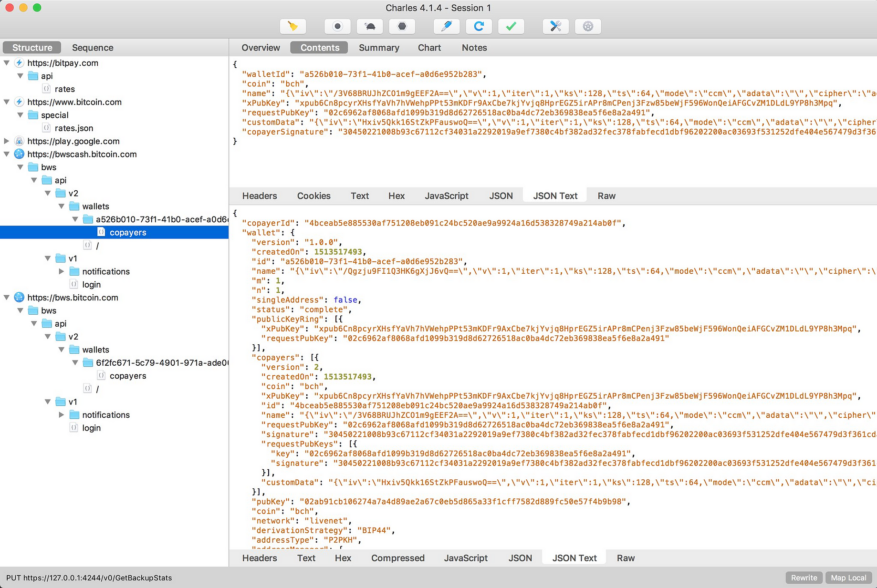877x588 pixels.
Task: Open the Summary tab
Action: (x=379, y=48)
